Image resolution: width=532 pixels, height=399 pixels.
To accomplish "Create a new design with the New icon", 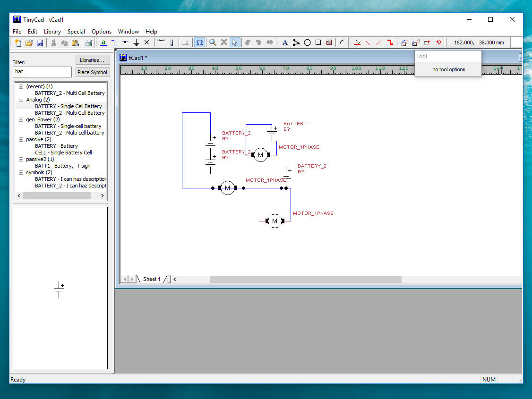I will click(x=18, y=42).
